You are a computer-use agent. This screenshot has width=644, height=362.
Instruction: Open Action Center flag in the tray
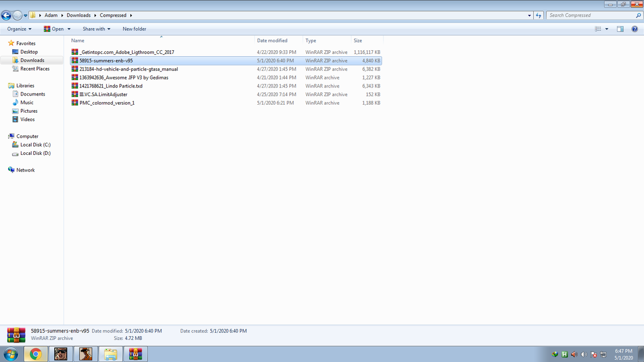pyautogui.click(x=593, y=354)
